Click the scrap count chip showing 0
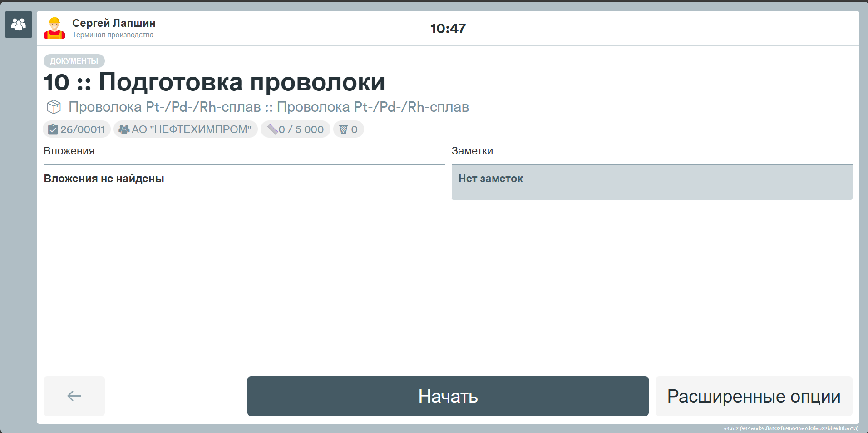Screen dimensions: 868x433 [349, 129]
